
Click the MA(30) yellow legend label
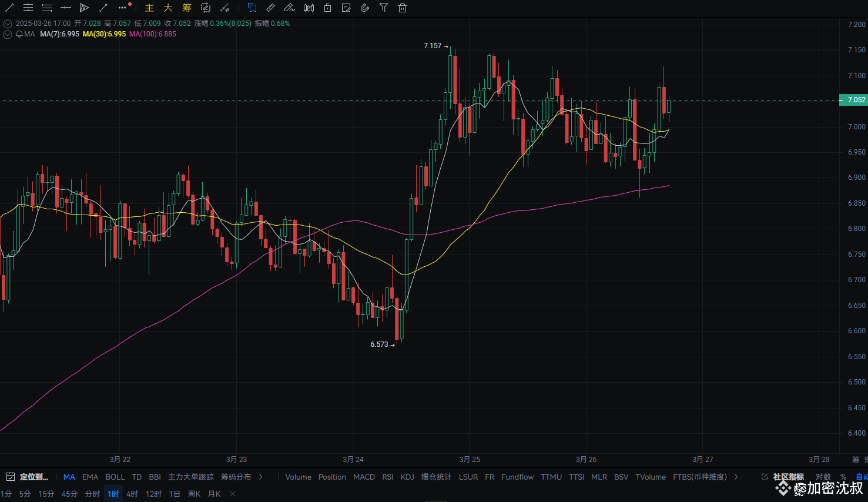pyautogui.click(x=104, y=34)
